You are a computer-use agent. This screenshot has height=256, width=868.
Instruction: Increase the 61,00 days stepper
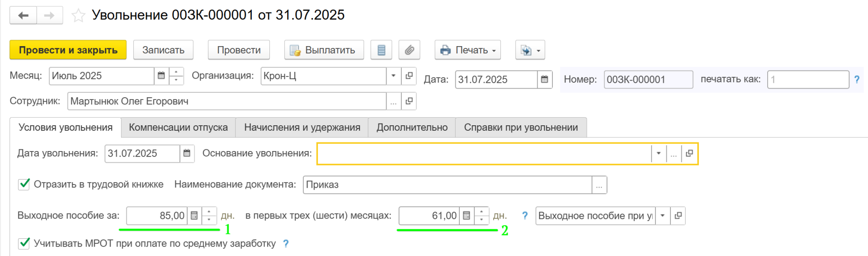[481, 212]
